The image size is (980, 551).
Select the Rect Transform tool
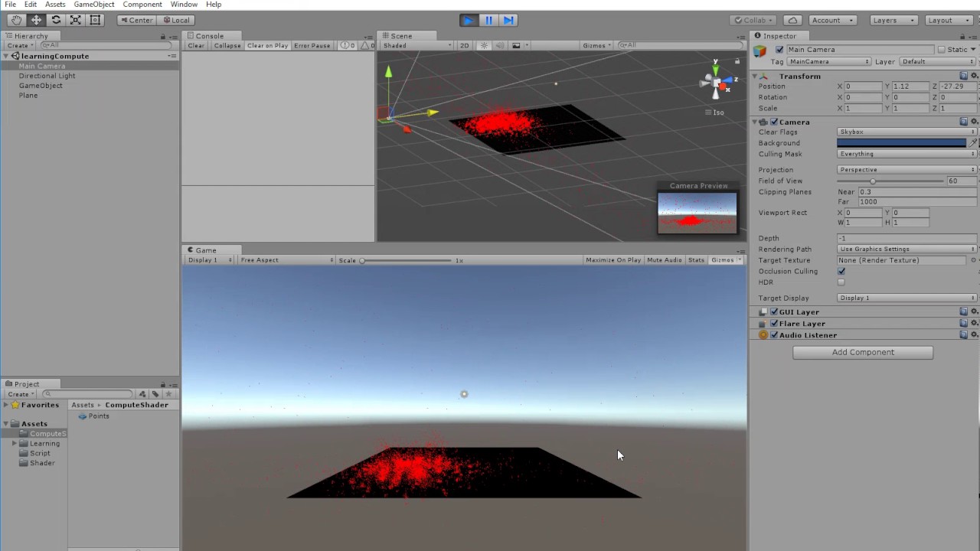coord(96,20)
